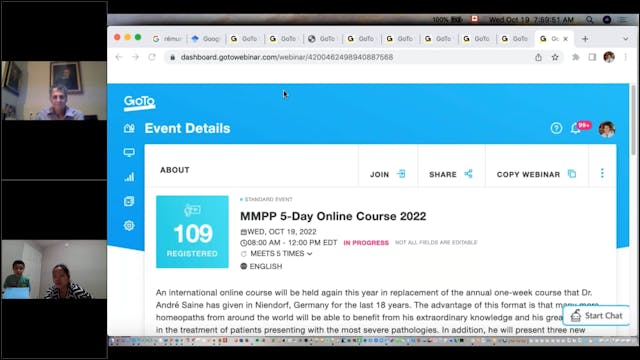Open the browser extensions puzzle icon
640x360 pixels.
[576, 58]
